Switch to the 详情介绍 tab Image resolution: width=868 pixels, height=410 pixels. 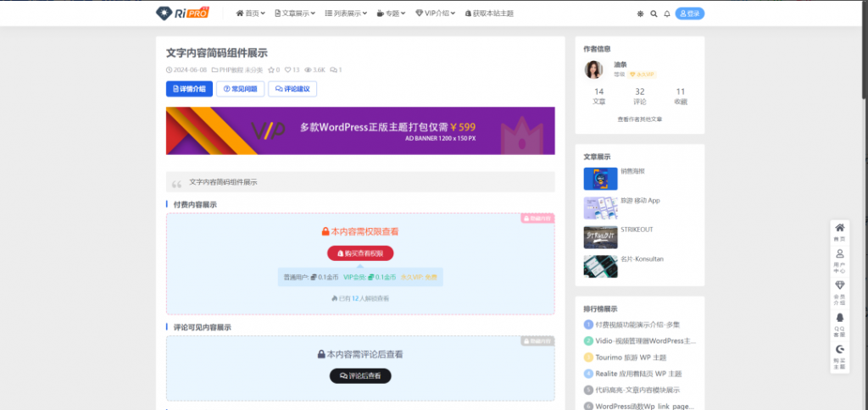pyautogui.click(x=189, y=89)
